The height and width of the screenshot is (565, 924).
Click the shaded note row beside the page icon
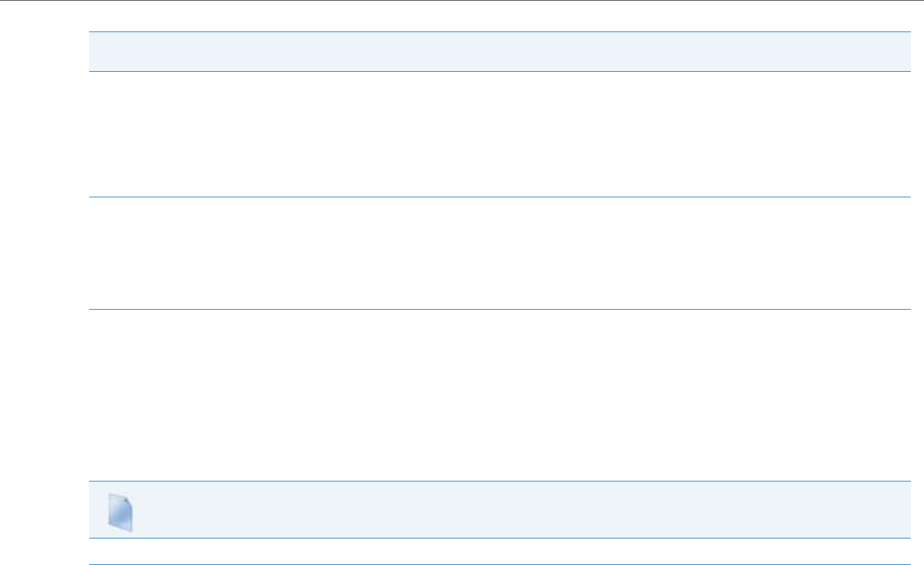pos(512,510)
